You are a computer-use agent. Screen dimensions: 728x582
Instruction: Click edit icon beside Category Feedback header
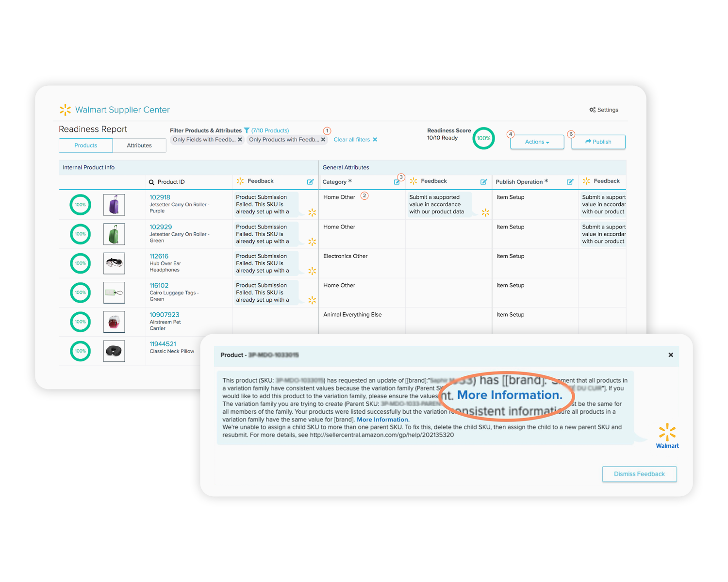click(484, 182)
